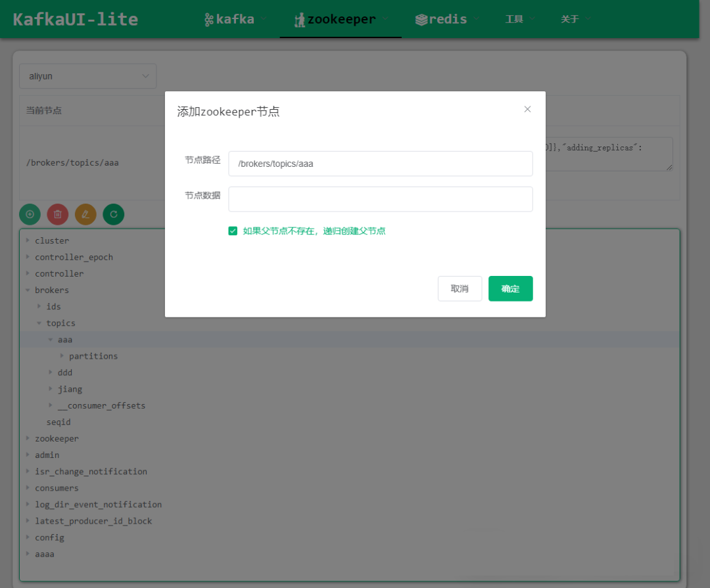This screenshot has width=710, height=588.
Task: Close the add zookeeper node dialog
Action: click(x=527, y=109)
